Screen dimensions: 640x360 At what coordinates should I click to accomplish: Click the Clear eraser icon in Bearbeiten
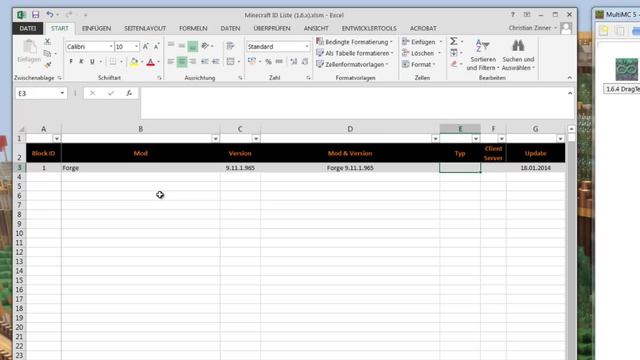[x=453, y=64]
